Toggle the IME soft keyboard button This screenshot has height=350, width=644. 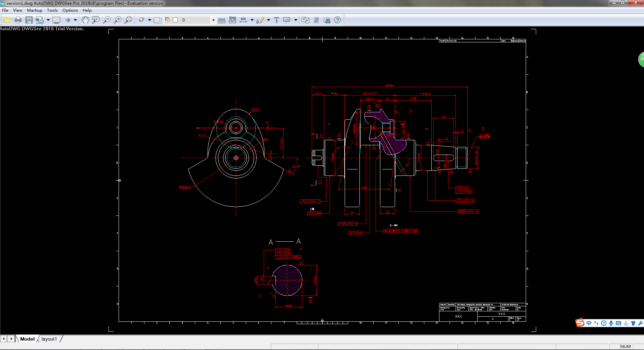click(618, 323)
